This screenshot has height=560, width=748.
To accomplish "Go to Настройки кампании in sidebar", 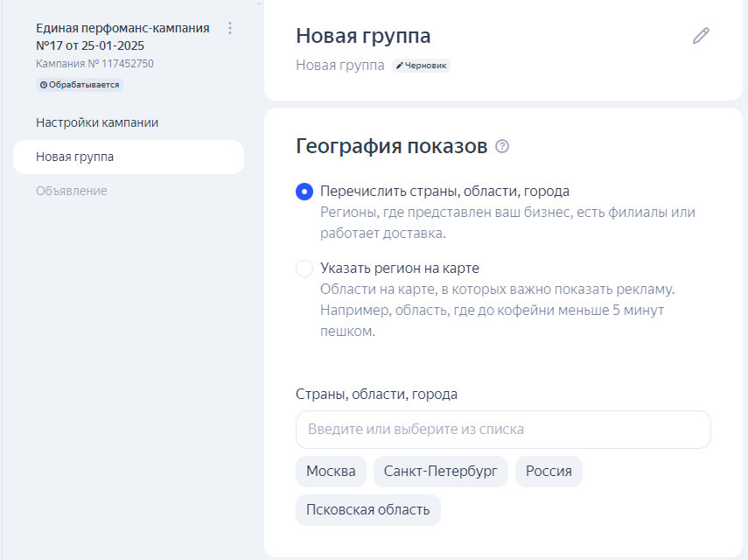I will point(97,122).
